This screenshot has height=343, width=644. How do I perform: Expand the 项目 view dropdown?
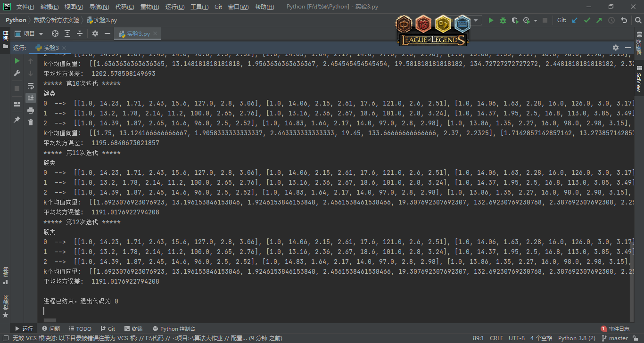[x=41, y=34]
